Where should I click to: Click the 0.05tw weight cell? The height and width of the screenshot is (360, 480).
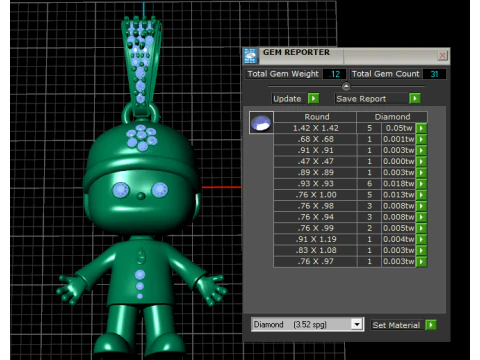coord(399,128)
